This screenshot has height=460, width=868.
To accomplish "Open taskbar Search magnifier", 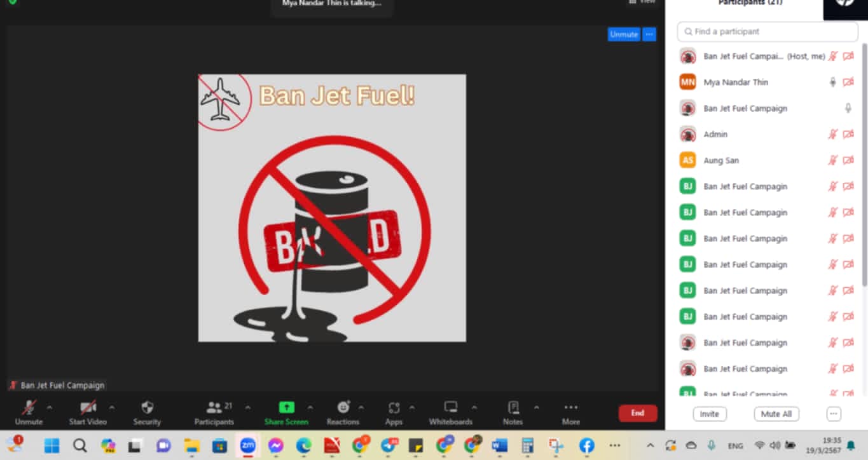I will tap(79, 445).
